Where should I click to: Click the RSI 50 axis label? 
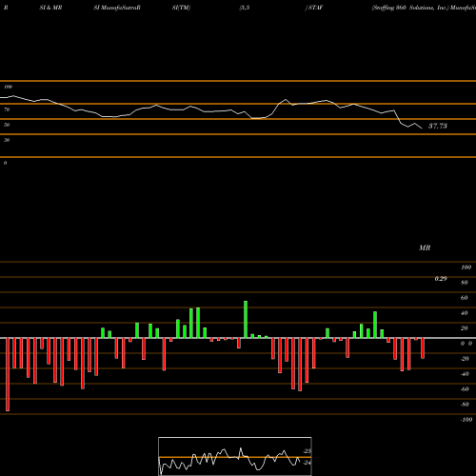click(7, 125)
